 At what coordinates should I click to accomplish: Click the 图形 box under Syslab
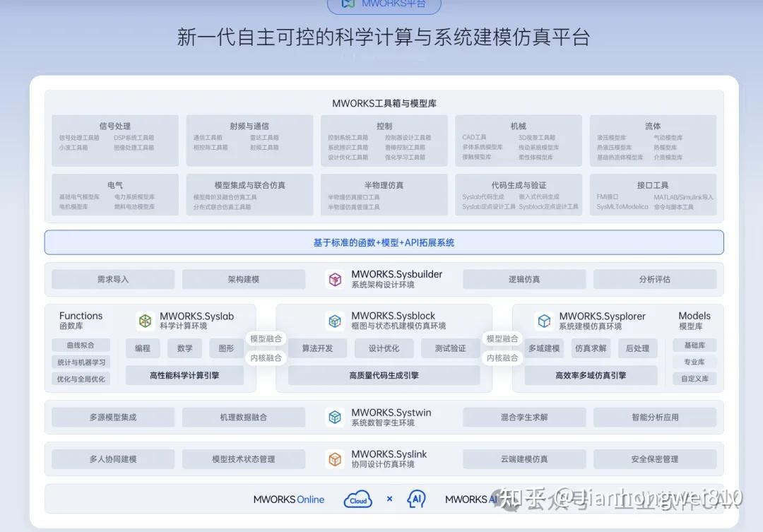226,348
